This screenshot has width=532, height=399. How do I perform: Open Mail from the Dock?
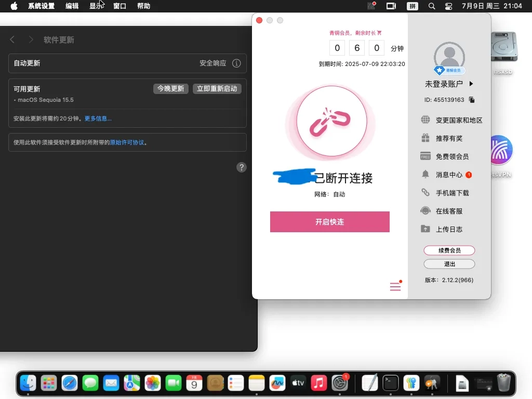click(x=111, y=383)
